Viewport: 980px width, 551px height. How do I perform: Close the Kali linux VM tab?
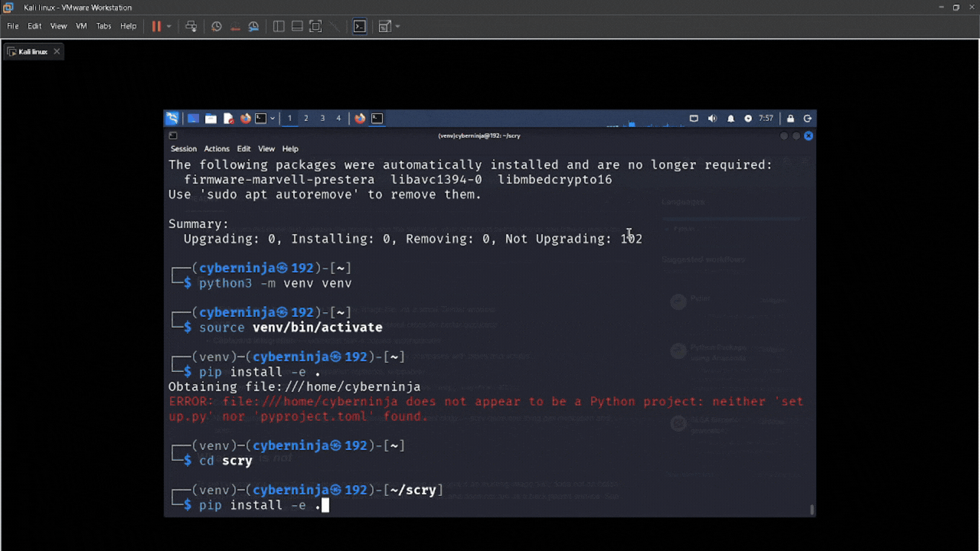56,51
